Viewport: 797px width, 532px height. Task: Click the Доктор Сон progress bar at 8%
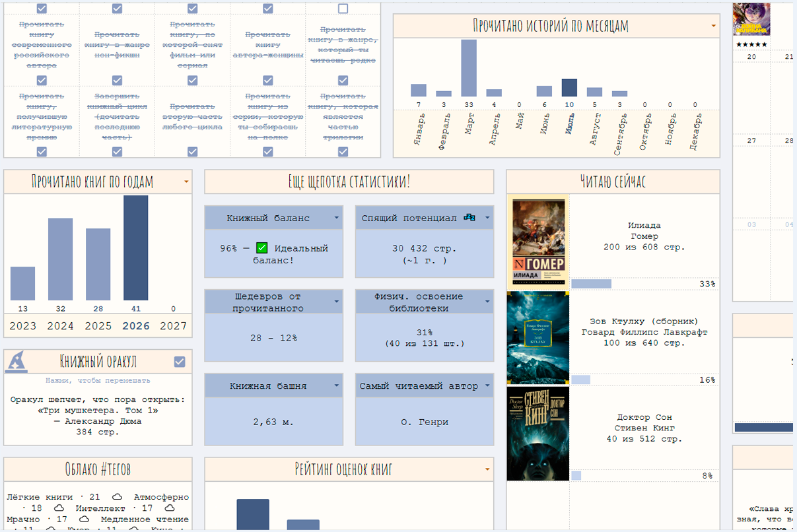pos(576,475)
